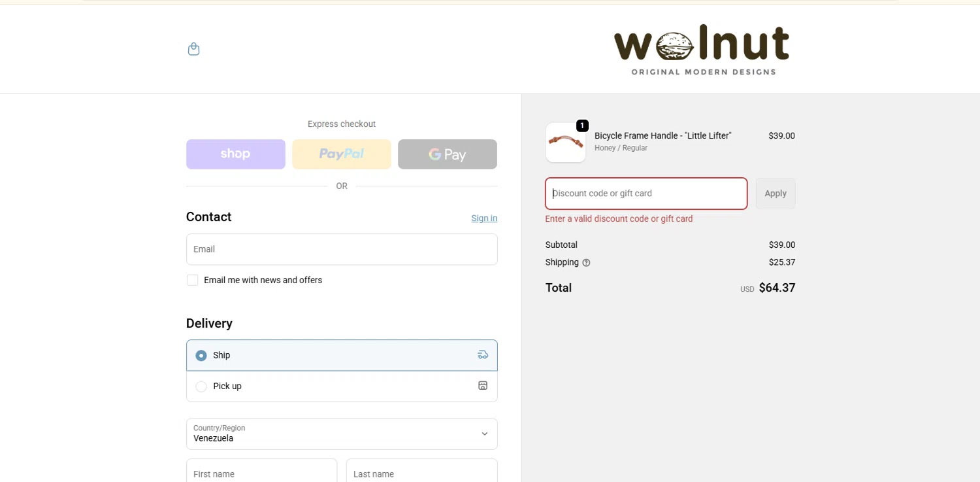This screenshot has height=482, width=980.
Task: Focus the discount code or gift card field
Action: 646,194
